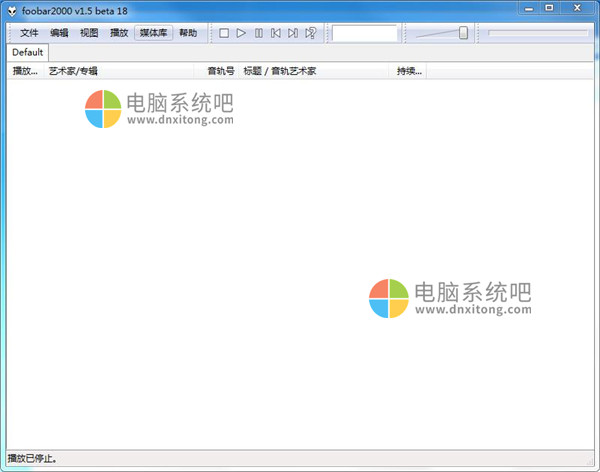Open the 文件 menu
This screenshot has height=472, width=600.
(29, 33)
